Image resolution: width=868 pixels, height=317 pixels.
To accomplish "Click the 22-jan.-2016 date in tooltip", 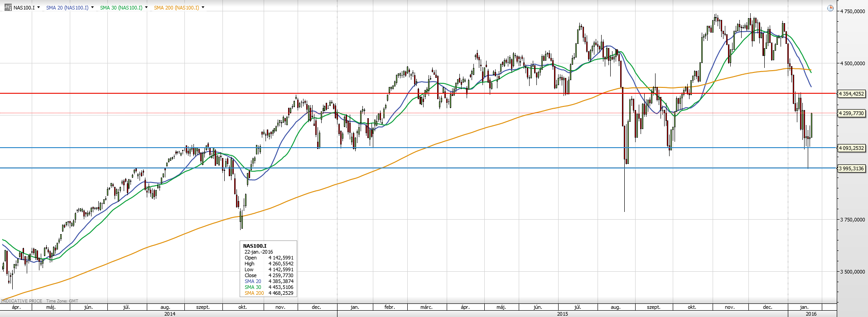I will point(259,252).
